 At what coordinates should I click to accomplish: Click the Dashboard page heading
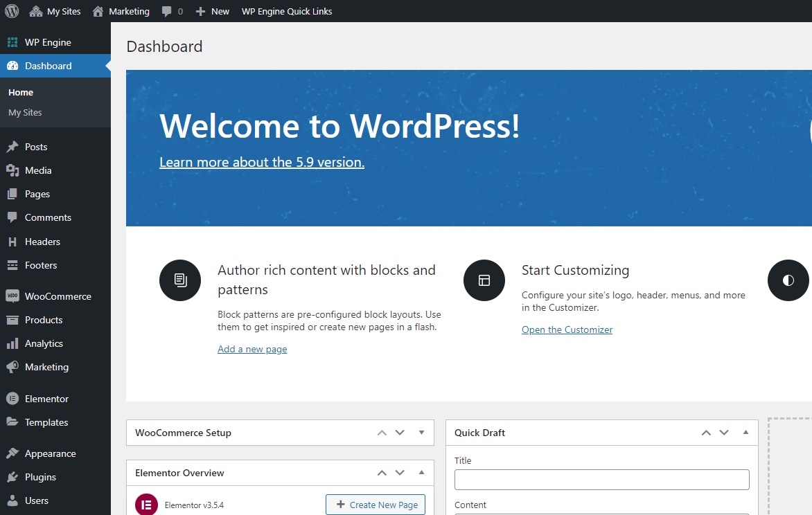[165, 46]
